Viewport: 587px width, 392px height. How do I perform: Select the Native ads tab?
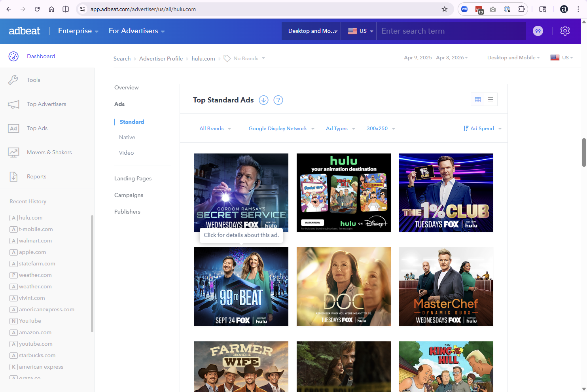127,137
